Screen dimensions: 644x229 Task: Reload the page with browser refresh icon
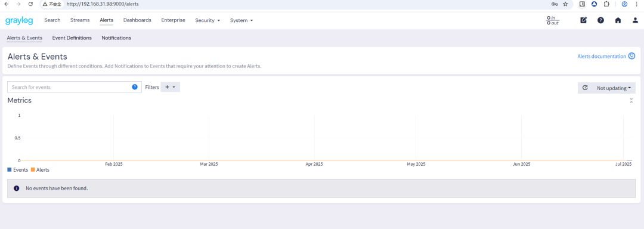pos(30,4)
